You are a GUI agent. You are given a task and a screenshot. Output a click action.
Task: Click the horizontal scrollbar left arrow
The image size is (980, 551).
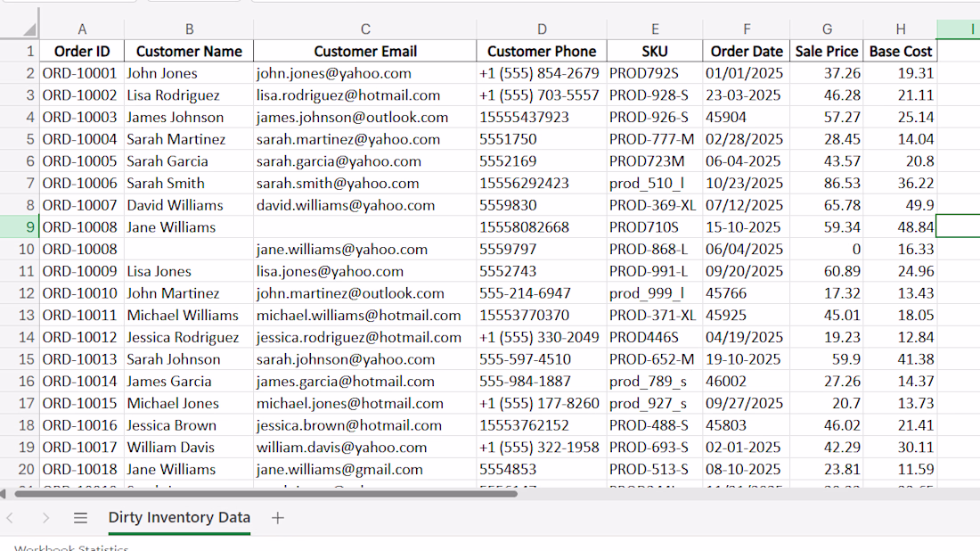(4, 494)
